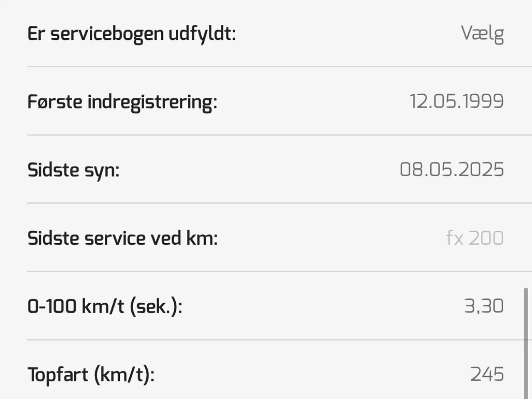The image size is (532, 399).
Task: Open date picker for first registration
Action: click(x=456, y=101)
